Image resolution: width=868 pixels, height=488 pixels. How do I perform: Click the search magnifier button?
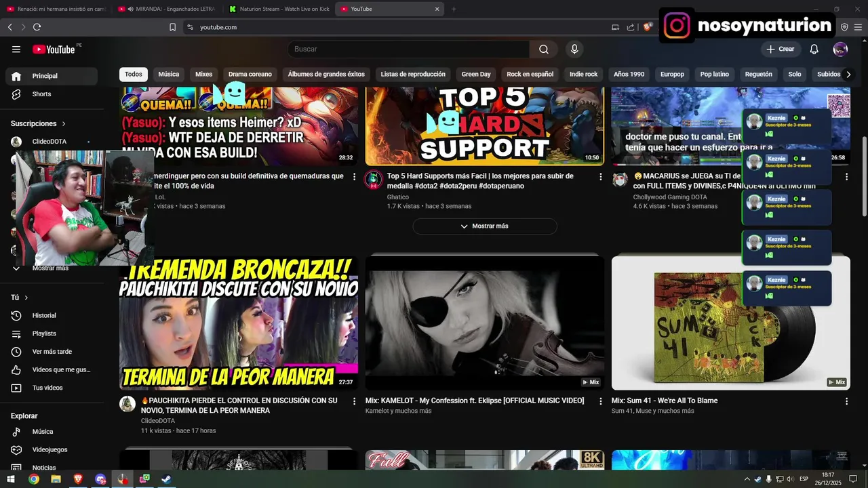click(x=544, y=49)
